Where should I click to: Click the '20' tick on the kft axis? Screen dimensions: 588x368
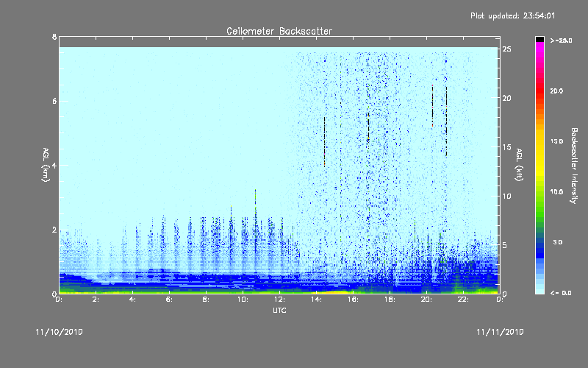pyautogui.click(x=507, y=98)
